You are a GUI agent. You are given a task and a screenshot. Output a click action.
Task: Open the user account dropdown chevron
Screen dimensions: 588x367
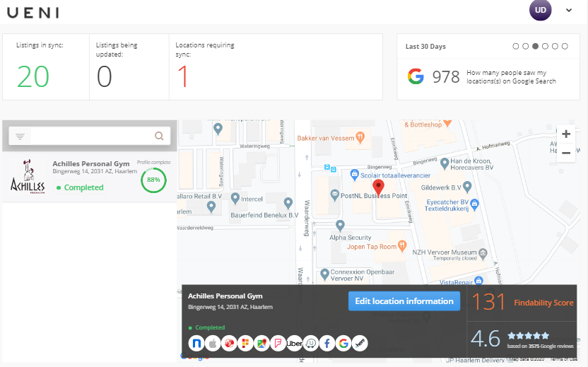tap(569, 11)
